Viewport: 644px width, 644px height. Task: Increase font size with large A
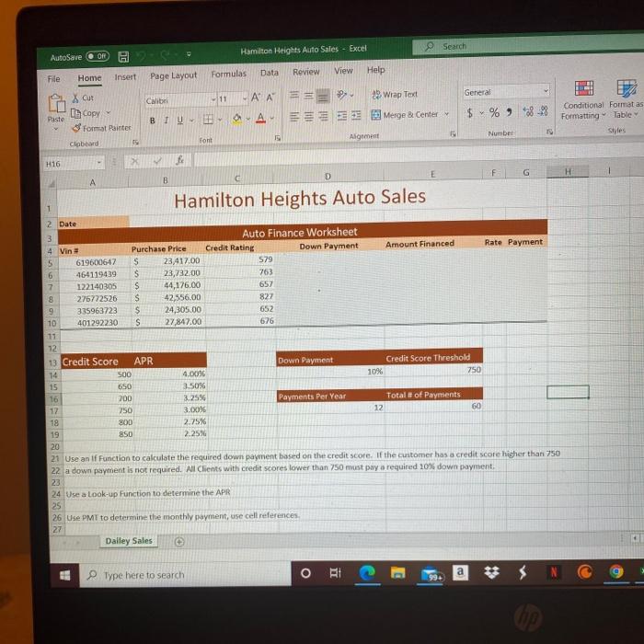click(256, 98)
